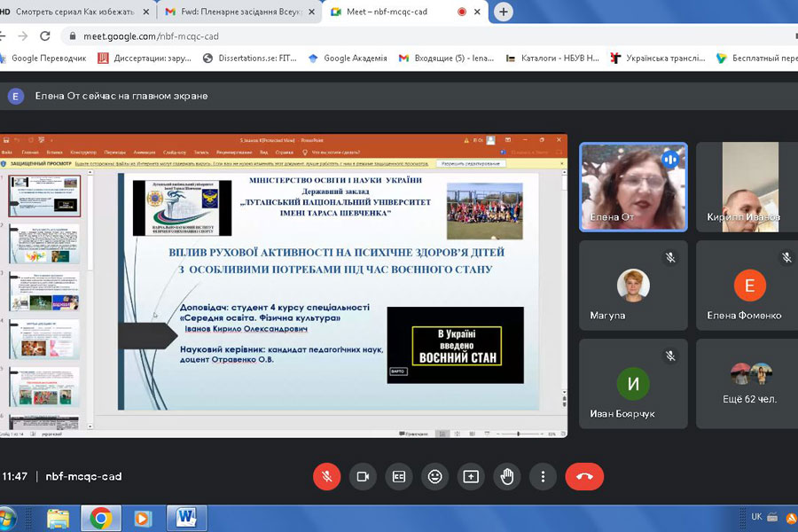Unmute the microphone in Meet controls

[326, 476]
